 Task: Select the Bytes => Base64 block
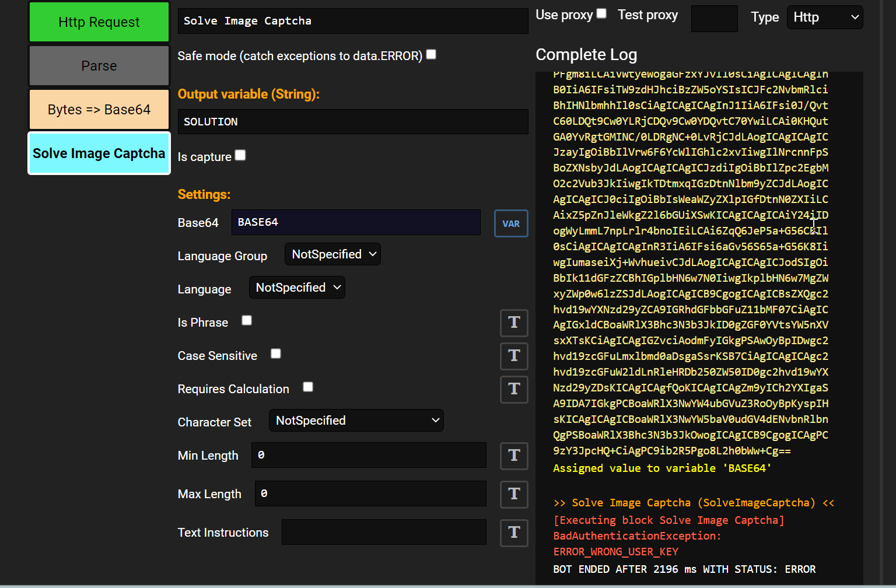99,110
